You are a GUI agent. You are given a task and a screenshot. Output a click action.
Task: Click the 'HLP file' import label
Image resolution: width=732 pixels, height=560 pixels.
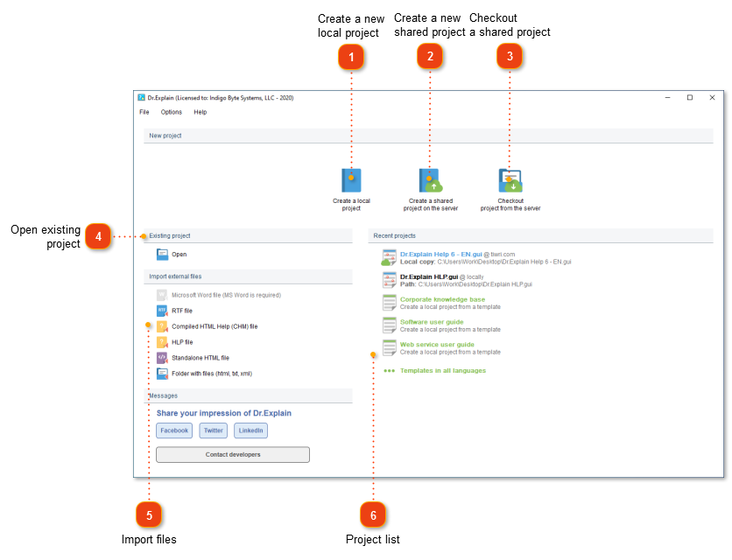(182, 342)
